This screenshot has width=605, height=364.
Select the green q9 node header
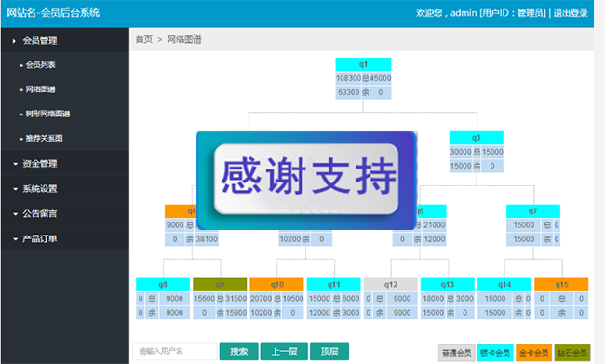point(220,285)
